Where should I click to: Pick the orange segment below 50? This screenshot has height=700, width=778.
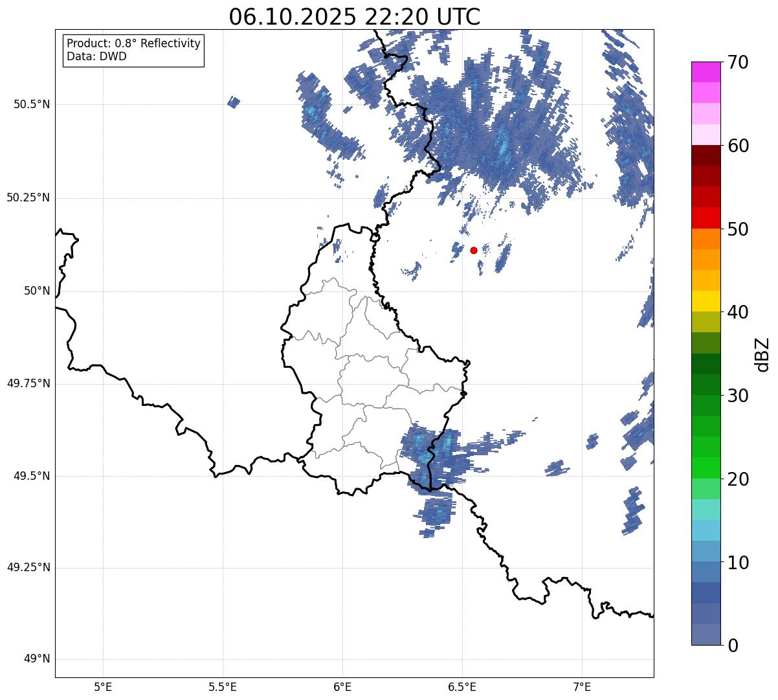pos(706,238)
